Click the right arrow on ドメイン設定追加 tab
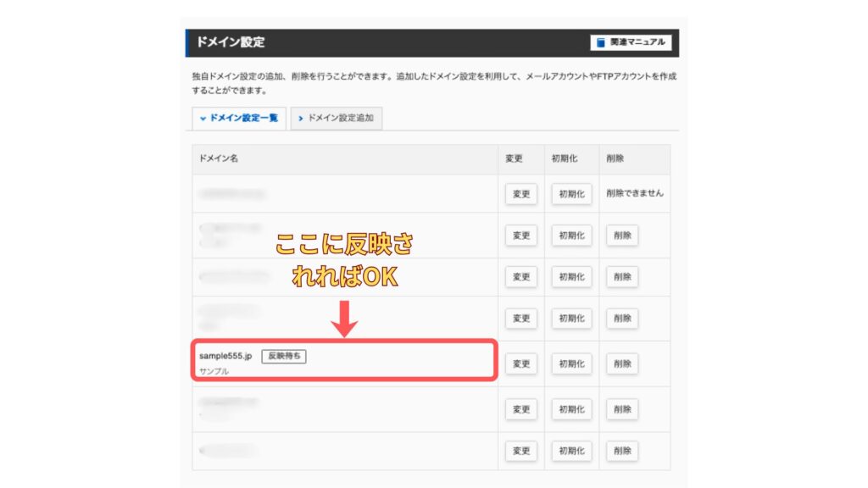 pos(301,119)
